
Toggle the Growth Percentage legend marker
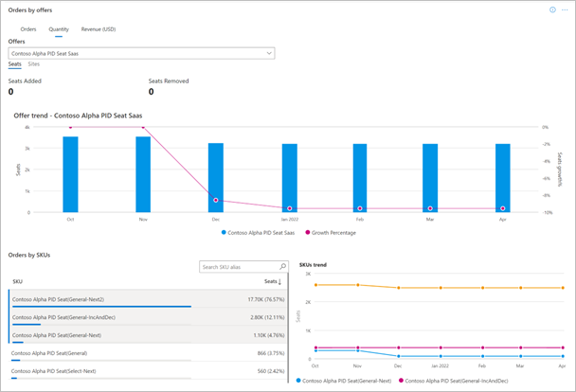tap(308, 232)
